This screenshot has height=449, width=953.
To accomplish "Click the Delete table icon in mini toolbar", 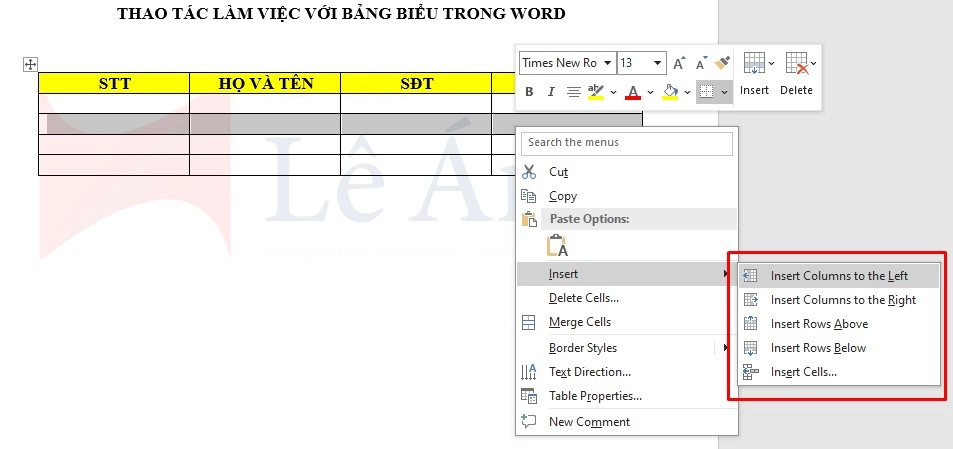I will (x=796, y=64).
